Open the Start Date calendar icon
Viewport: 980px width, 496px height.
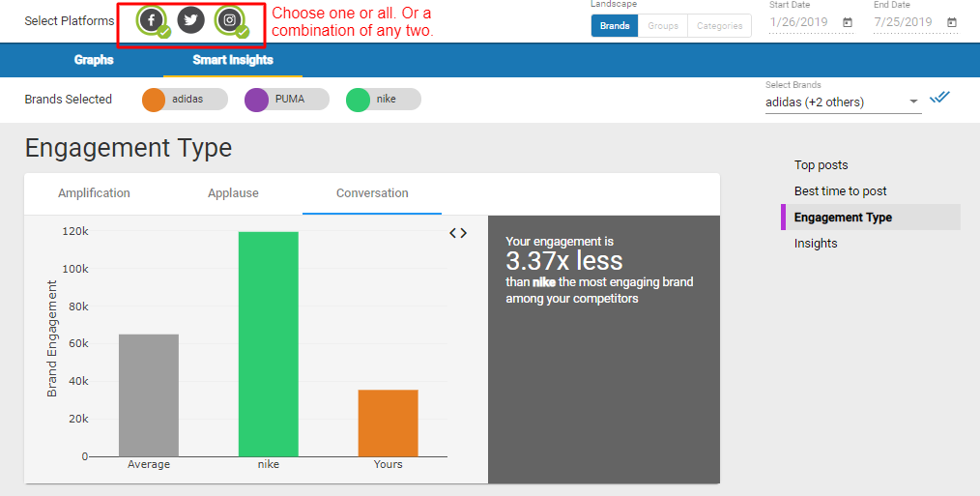(848, 22)
